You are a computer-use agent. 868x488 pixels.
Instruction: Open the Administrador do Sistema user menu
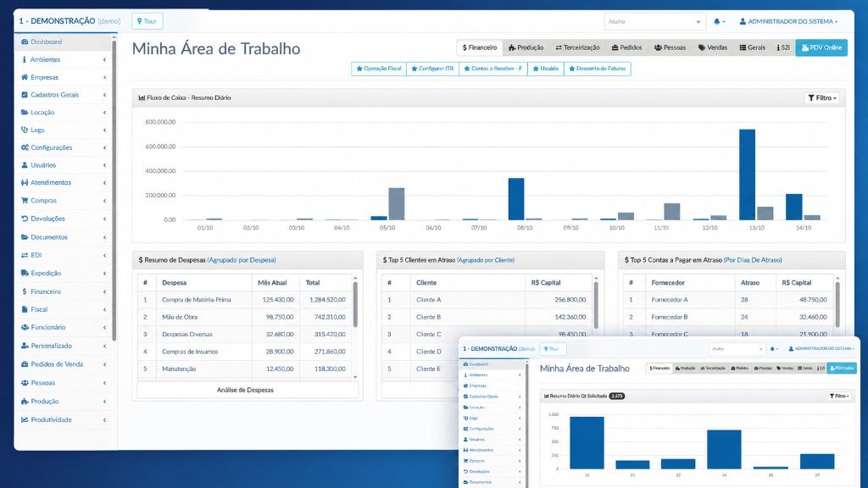click(788, 21)
